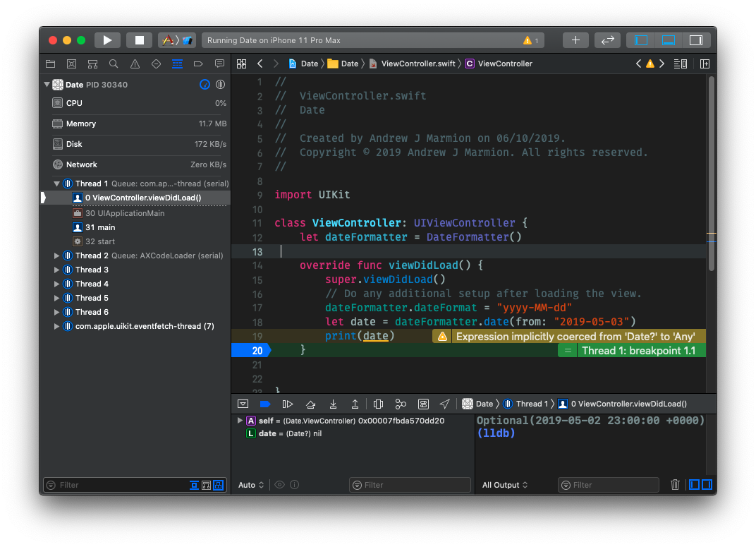Open the Debug Memory Graph
This screenshot has height=547, width=756.
click(401, 404)
